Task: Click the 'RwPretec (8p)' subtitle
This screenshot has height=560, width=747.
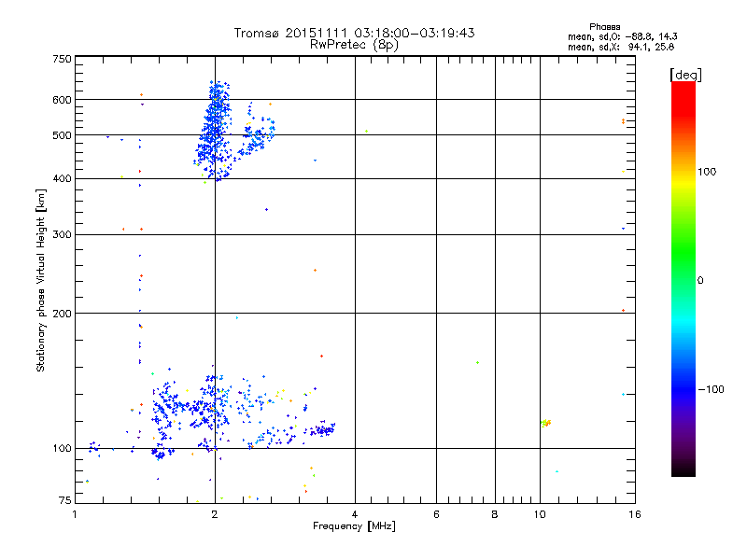Action: tap(354, 45)
